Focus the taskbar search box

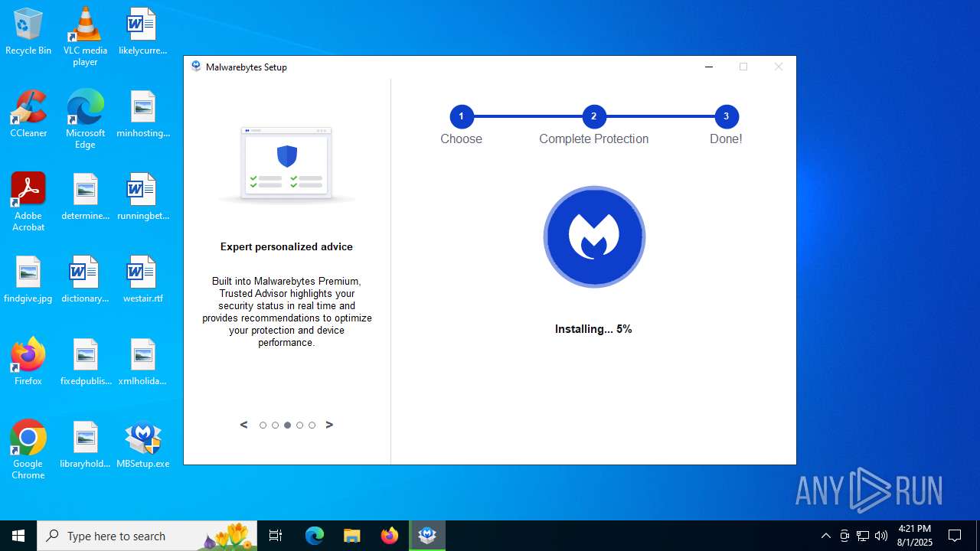[149, 536]
